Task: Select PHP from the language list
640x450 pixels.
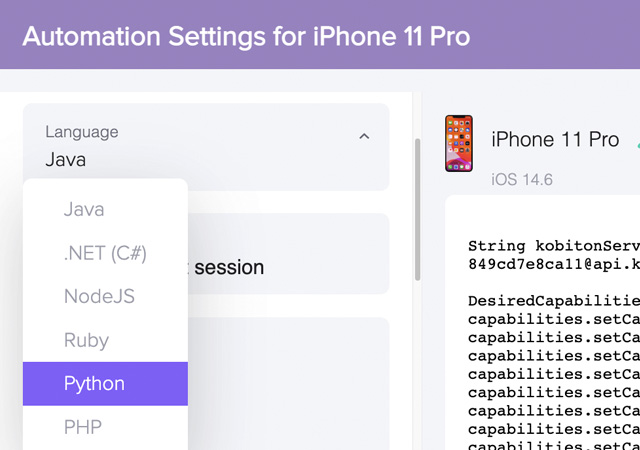Action: point(105,427)
